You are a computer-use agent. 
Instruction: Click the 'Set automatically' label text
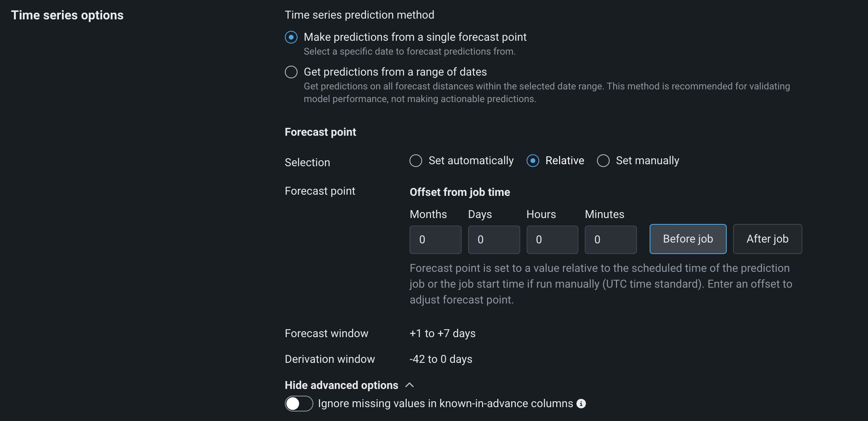[471, 161]
